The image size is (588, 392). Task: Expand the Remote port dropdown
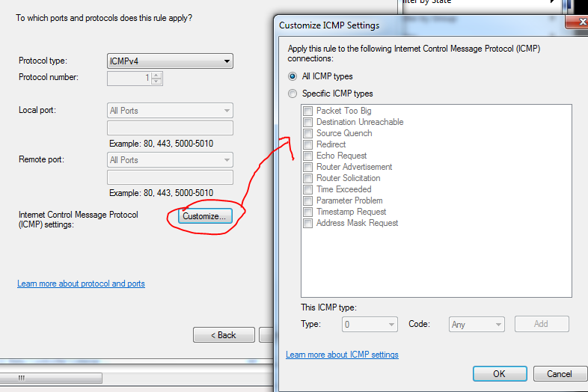[170, 160]
